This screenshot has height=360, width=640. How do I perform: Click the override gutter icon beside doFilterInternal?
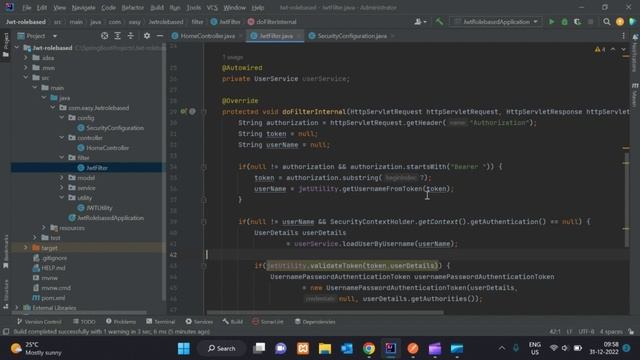[184, 111]
